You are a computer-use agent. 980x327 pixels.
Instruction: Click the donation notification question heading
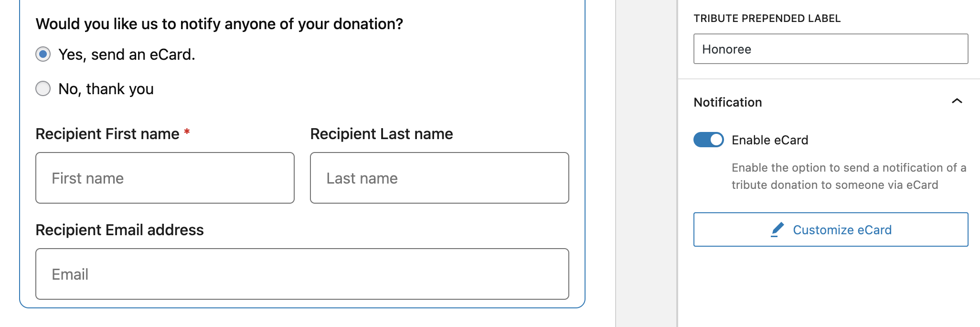pyautogui.click(x=220, y=23)
